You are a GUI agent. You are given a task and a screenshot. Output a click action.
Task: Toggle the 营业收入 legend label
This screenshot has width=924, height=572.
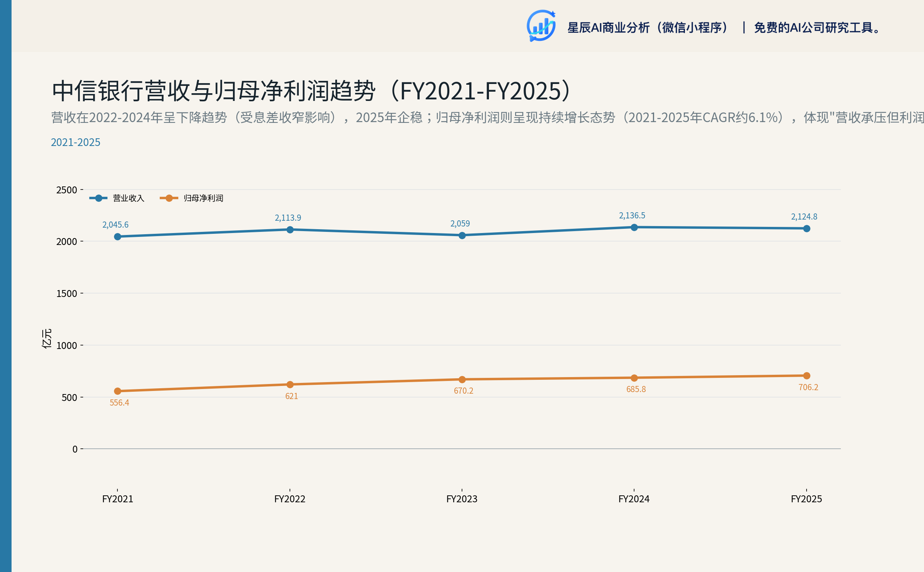click(129, 198)
